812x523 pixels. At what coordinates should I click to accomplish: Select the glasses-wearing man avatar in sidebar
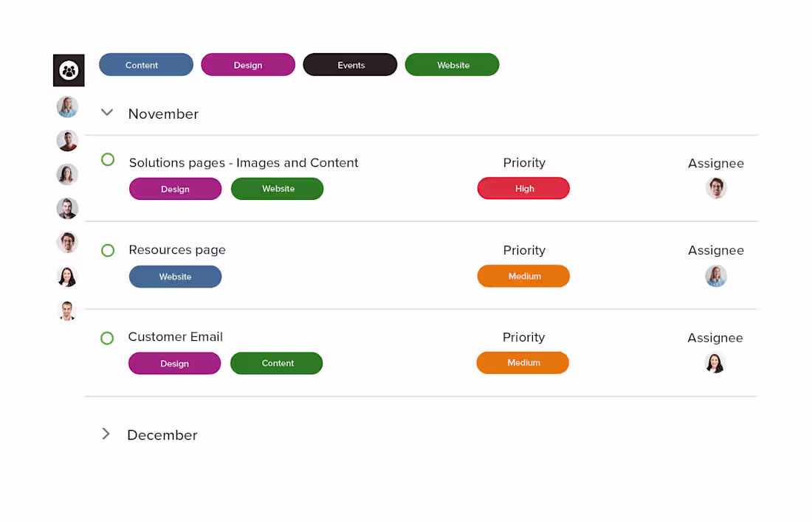coord(67,242)
